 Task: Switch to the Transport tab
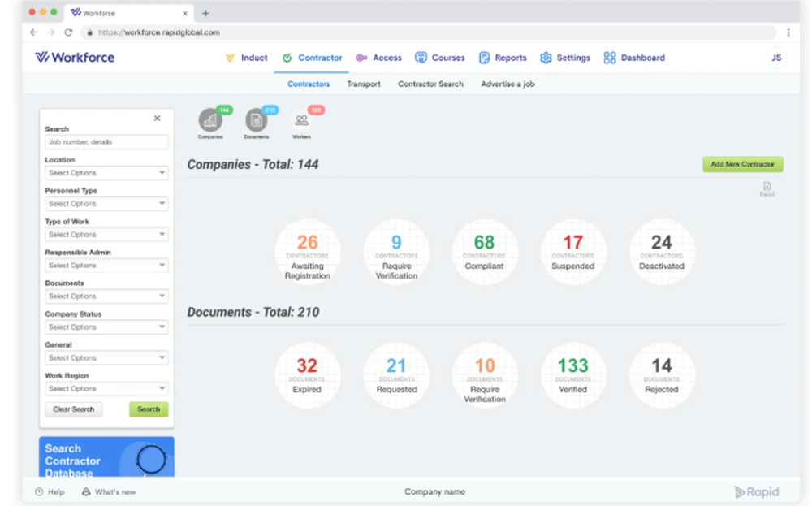(363, 83)
